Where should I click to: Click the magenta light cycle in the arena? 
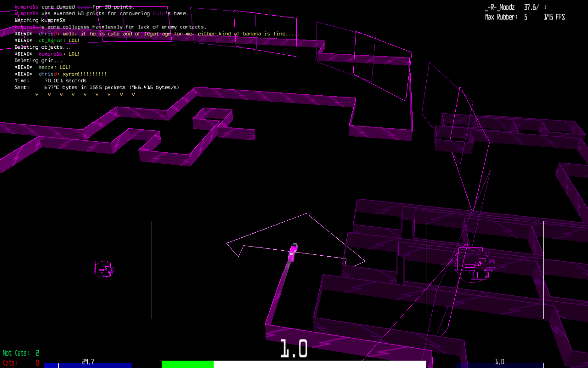[293, 252]
